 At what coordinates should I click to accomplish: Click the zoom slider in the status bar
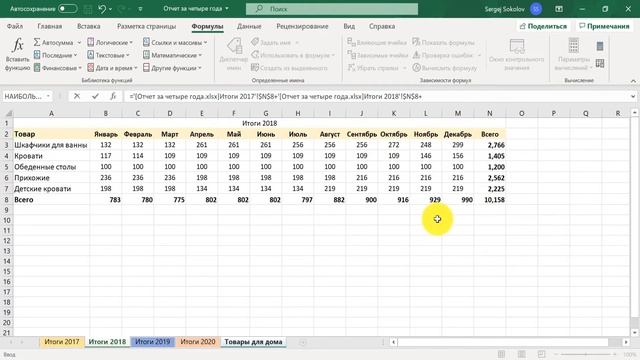click(x=586, y=354)
